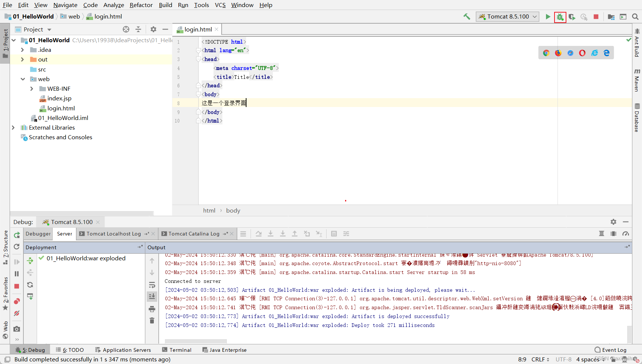Click Mute Breakpoints icon in Debug sidebar
Screen dimensions: 642x364
point(17,313)
